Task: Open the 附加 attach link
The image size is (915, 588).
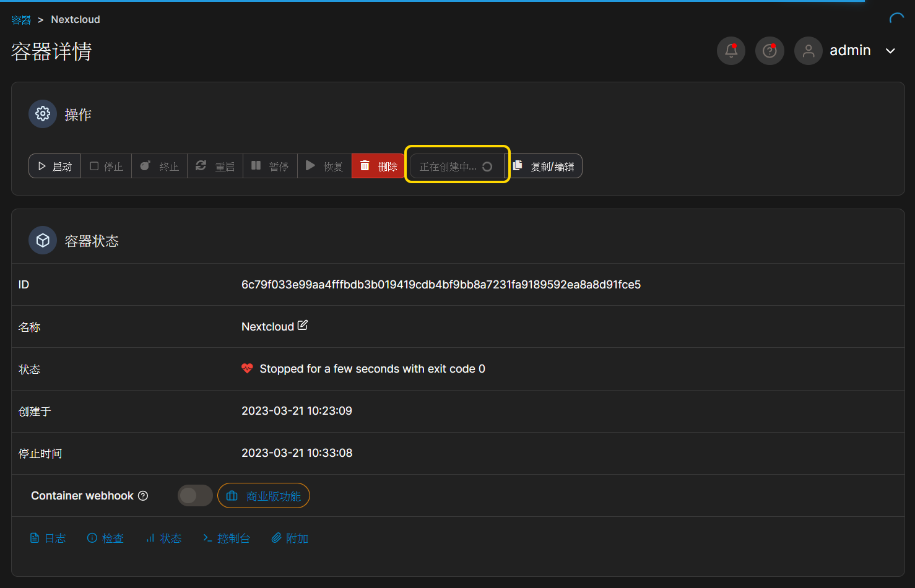Action: point(290,538)
